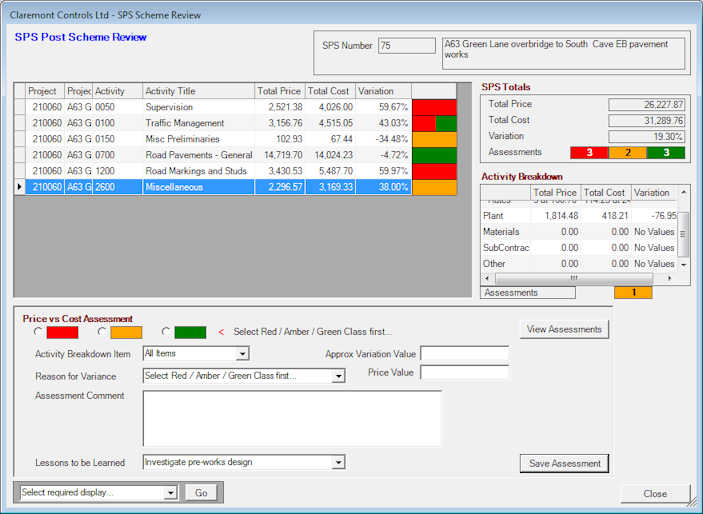Click the Project column header
Screen dimensions: 703x514
click(45, 91)
